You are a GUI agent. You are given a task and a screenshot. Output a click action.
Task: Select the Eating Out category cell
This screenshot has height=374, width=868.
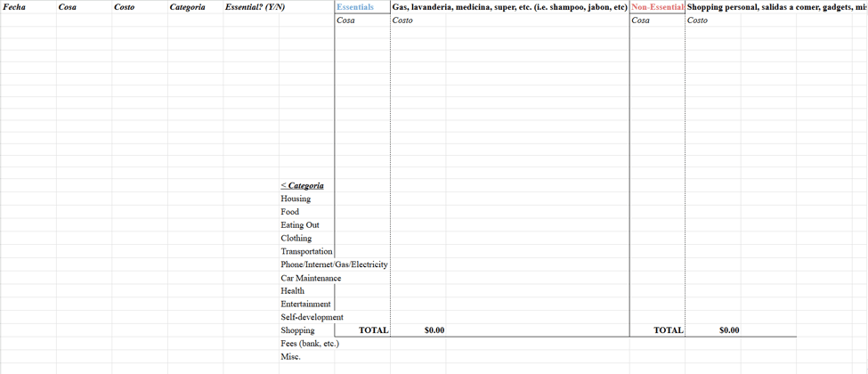click(300, 225)
